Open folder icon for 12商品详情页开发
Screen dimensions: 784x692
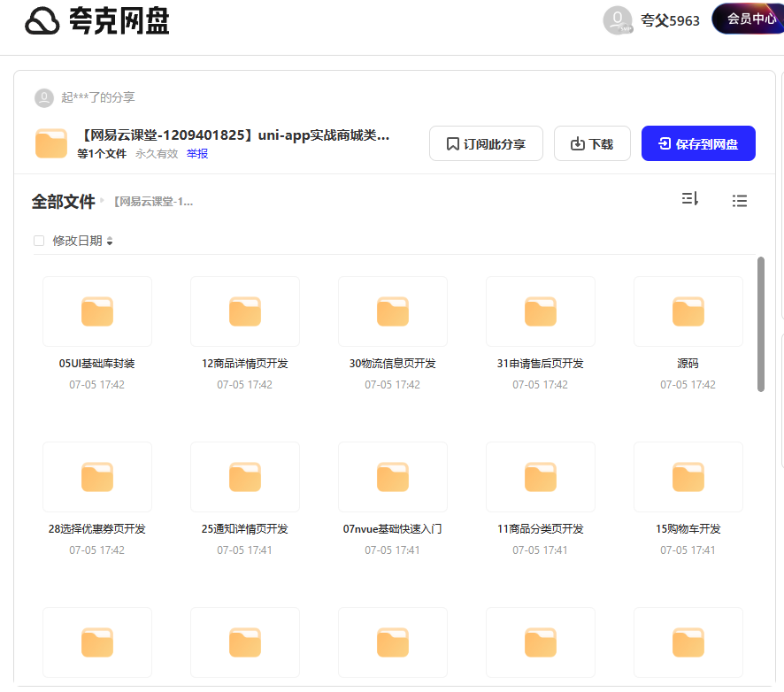245,311
